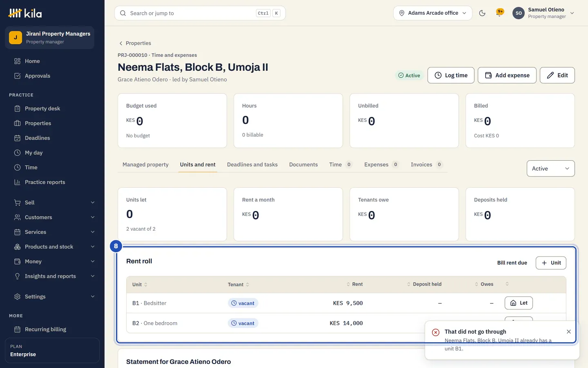Image resolution: width=588 pixels, height=368 pixels.
Task: Click the Add expense button
Action: (x=507, y=75)
